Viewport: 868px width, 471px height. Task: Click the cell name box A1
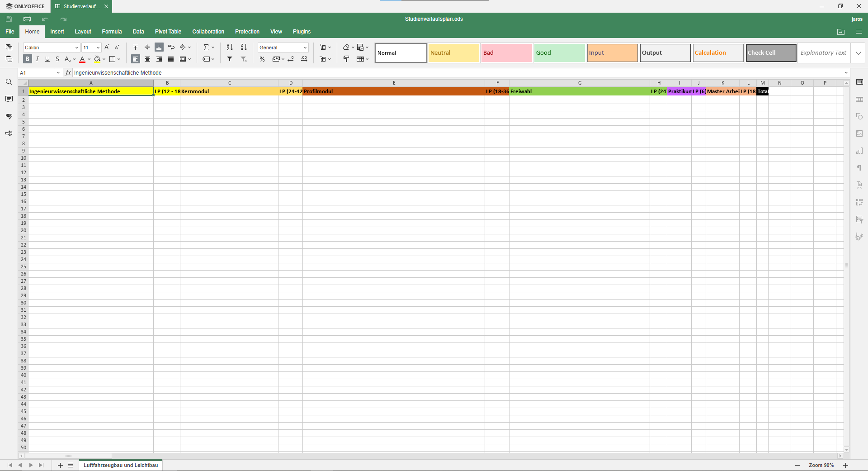[x=36, y=73]
